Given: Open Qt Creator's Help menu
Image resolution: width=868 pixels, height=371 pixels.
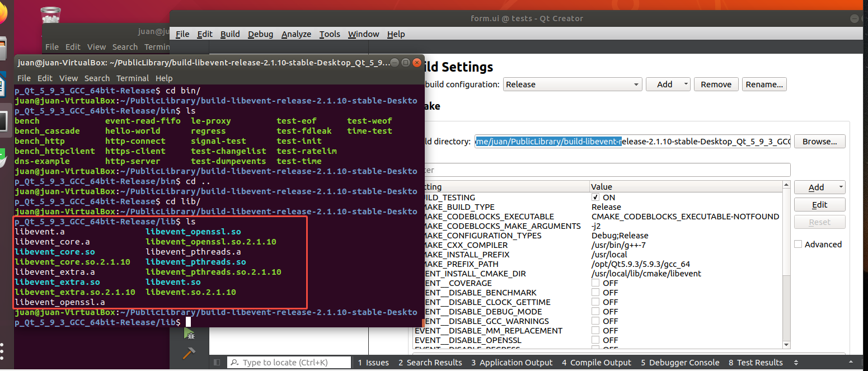Looking at the screenshot, I should [x=396, y=34].
